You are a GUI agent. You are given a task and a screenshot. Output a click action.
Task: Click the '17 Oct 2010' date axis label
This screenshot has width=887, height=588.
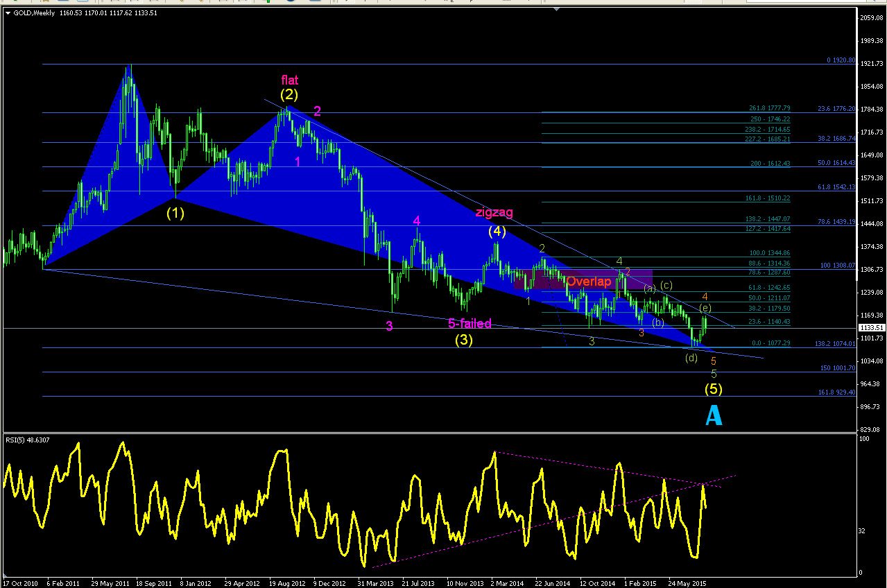click(21, 583)
